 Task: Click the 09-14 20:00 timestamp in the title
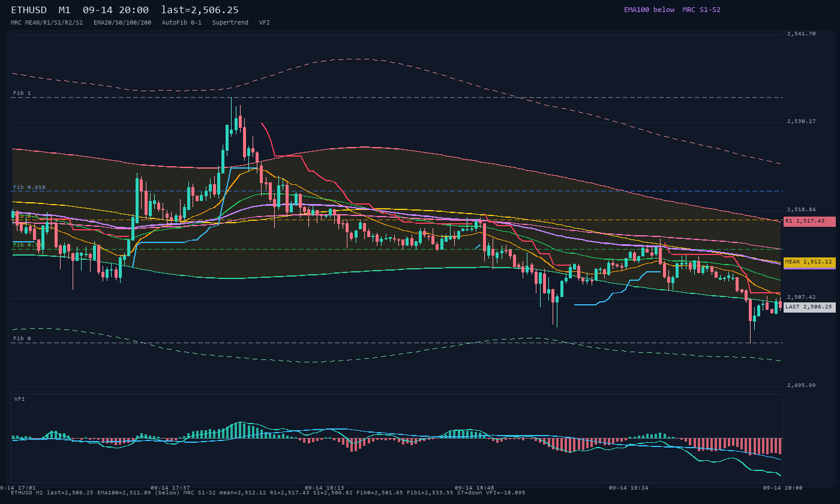point(116,10)
